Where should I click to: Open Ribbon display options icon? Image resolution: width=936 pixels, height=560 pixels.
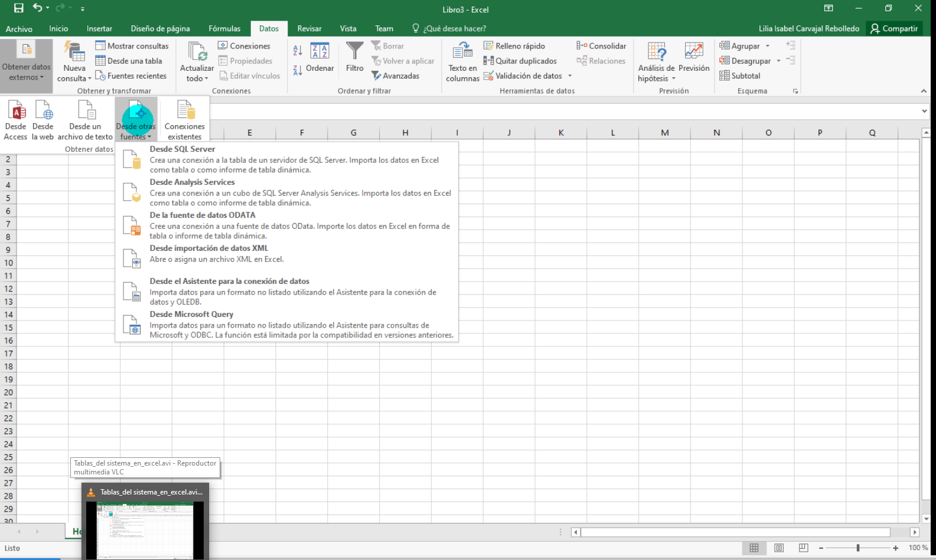(x=829, y=8)
